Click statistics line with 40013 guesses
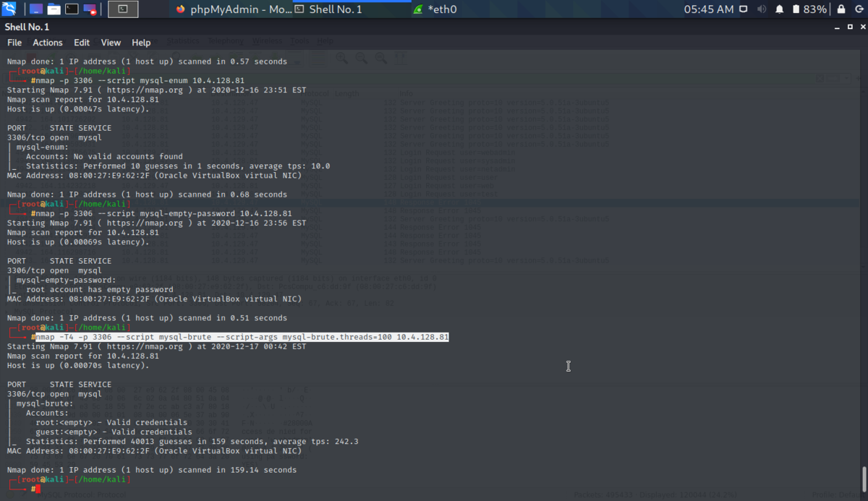The image size is (868, 501). click(x=192, y=441)
